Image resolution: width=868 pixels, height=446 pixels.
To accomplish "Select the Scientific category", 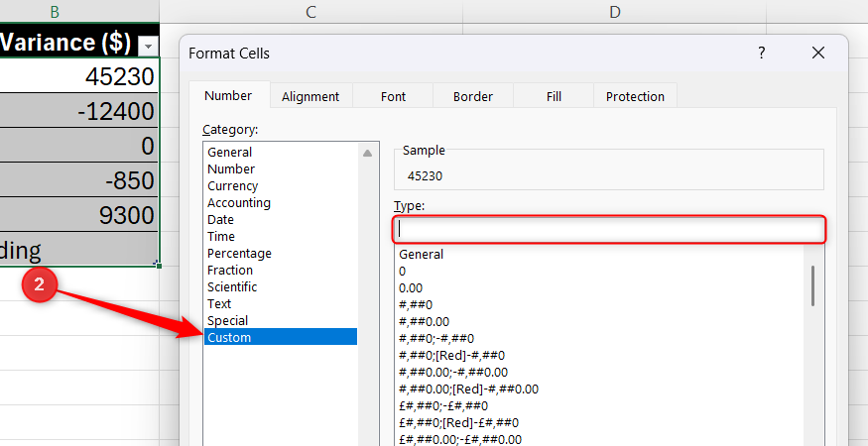I will [280, 287].
